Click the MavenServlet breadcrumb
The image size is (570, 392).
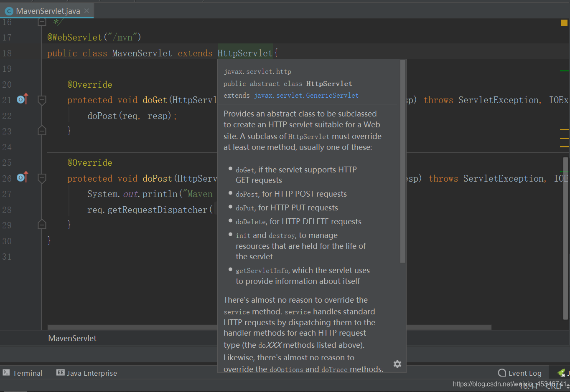72,338
